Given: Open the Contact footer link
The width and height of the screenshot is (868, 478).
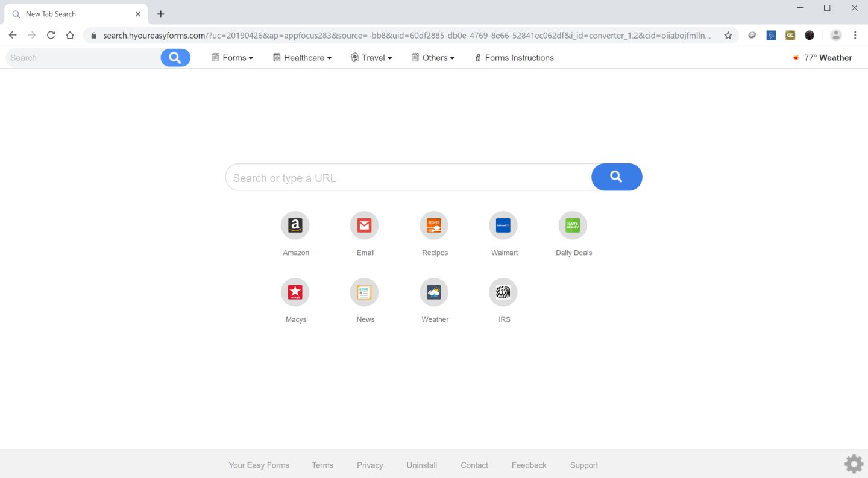Looking at the screenshot, I should (x=474, y=465).
